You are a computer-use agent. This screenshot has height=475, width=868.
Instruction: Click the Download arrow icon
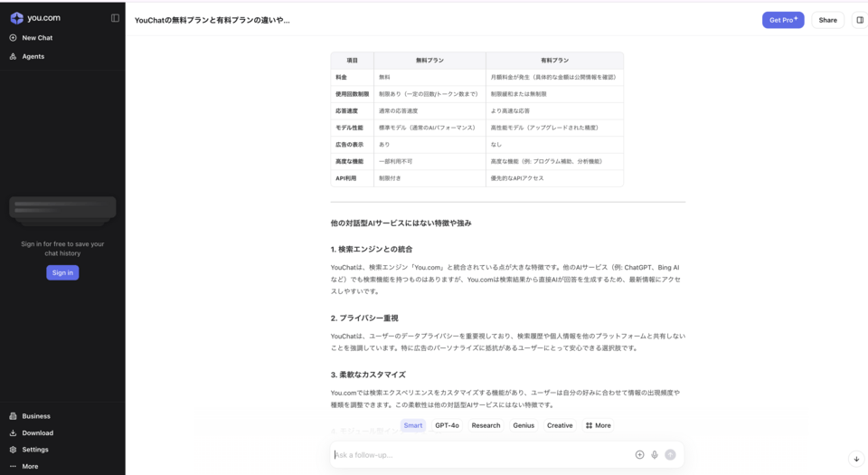(x=13, y=432)
